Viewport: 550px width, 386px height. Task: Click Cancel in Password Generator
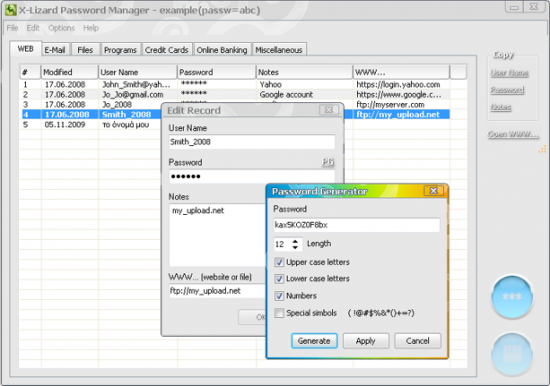tap(417, 341)
